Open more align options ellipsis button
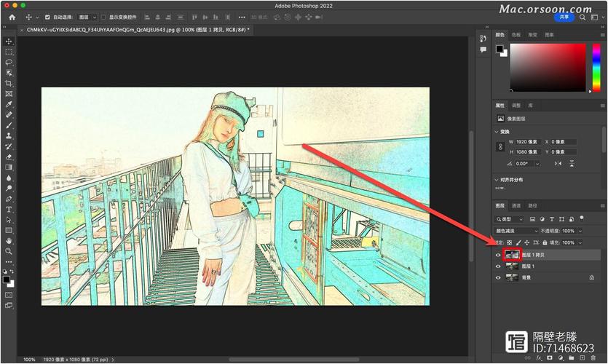This screenshot has width=608, height=364. tap(242, 17)
